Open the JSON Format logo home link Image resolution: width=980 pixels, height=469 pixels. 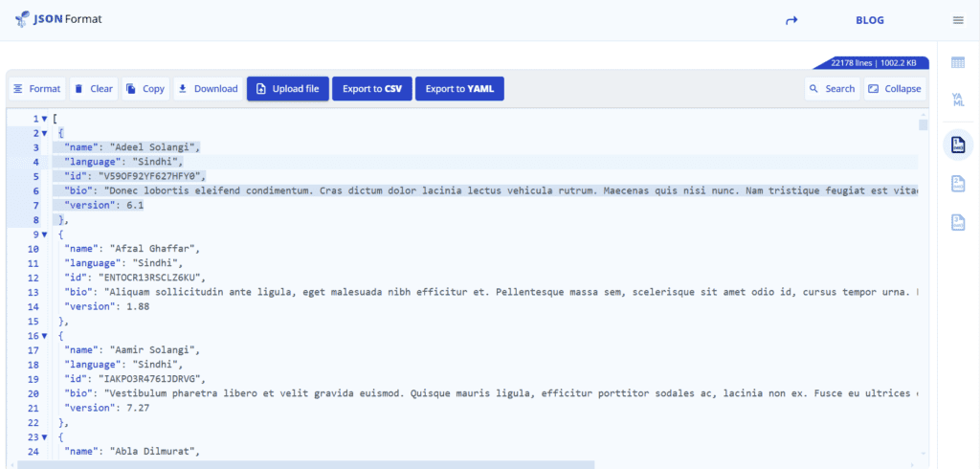(58, 19)
